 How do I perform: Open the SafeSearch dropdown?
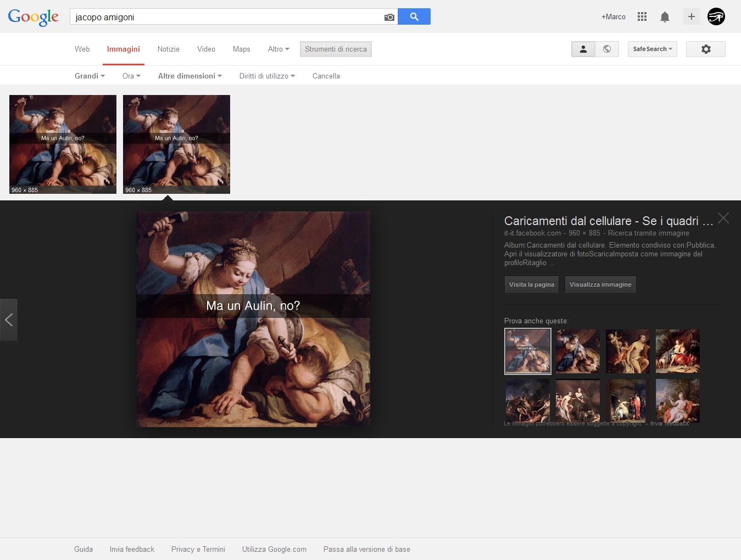653,49
